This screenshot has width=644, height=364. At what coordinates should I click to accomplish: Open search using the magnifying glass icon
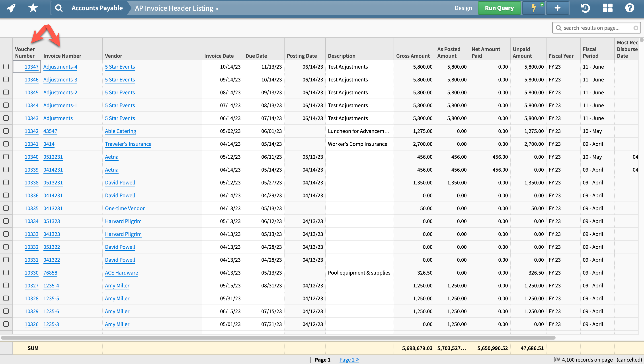click(59, 8)
